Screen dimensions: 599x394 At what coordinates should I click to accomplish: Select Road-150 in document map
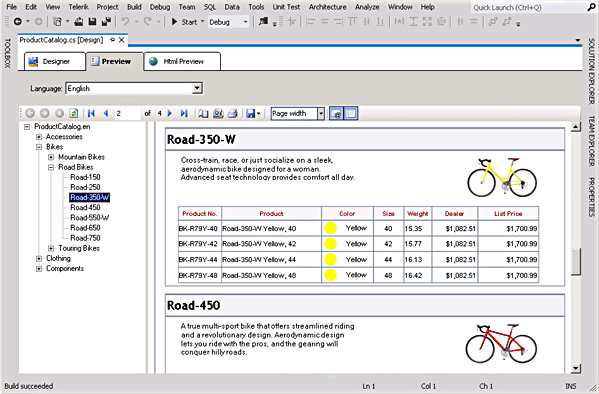point(85,177)
